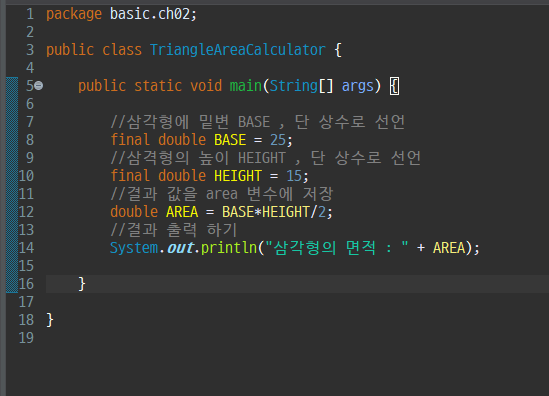
Task: Click the public keyword on line 3
Action: pyautogui.click(x=70, y=50)
